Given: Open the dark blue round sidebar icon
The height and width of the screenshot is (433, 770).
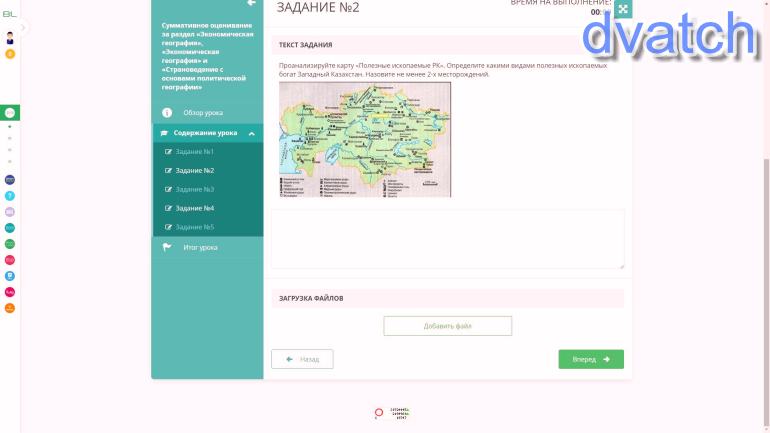Looking at the screenshot, I should point(10,180).
